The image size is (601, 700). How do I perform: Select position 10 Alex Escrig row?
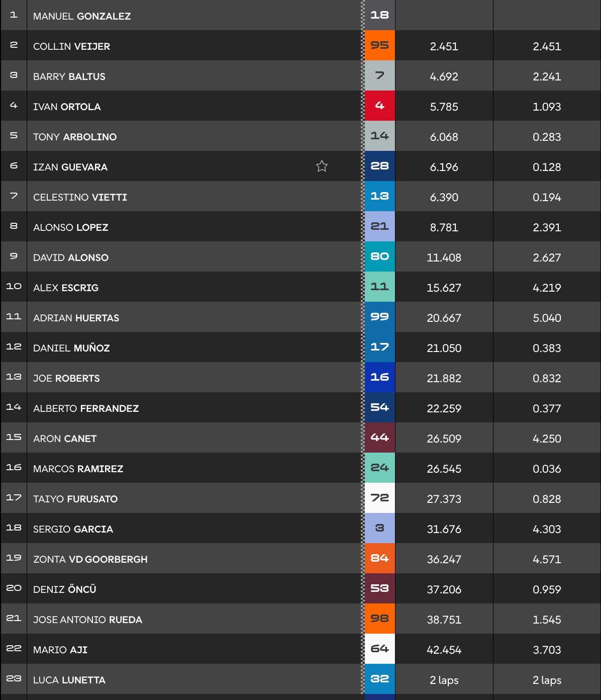[x=301, y=287]
